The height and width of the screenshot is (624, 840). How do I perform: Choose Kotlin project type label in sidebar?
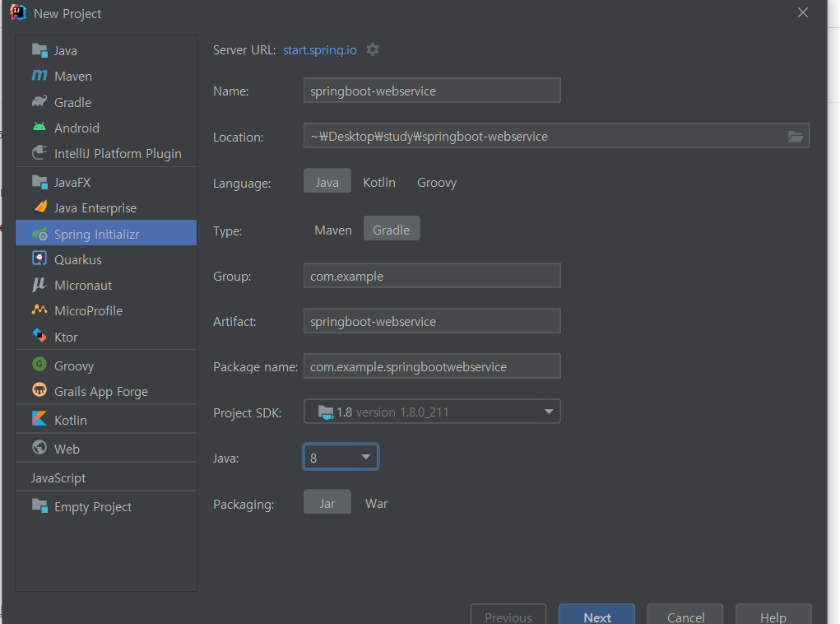[71, 420]
